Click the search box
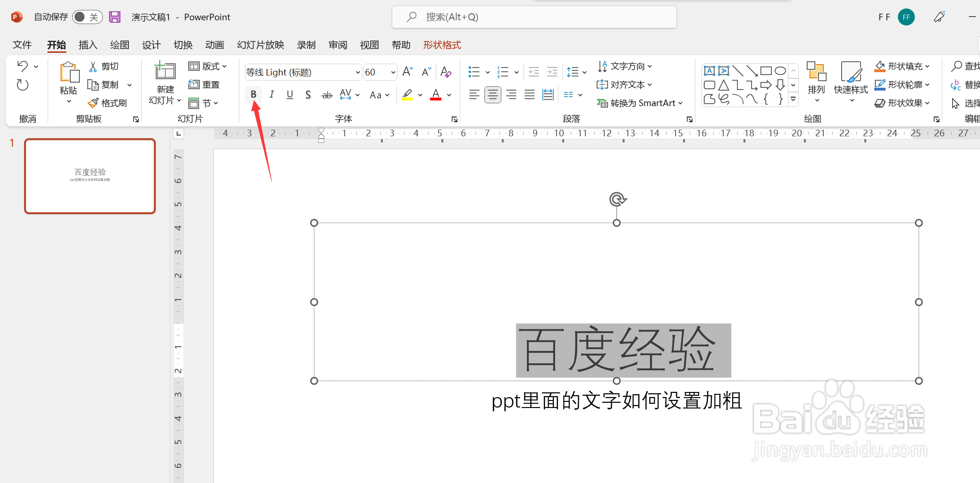The height and width of the screenshot is (483, 980). [x=534, y=17]
